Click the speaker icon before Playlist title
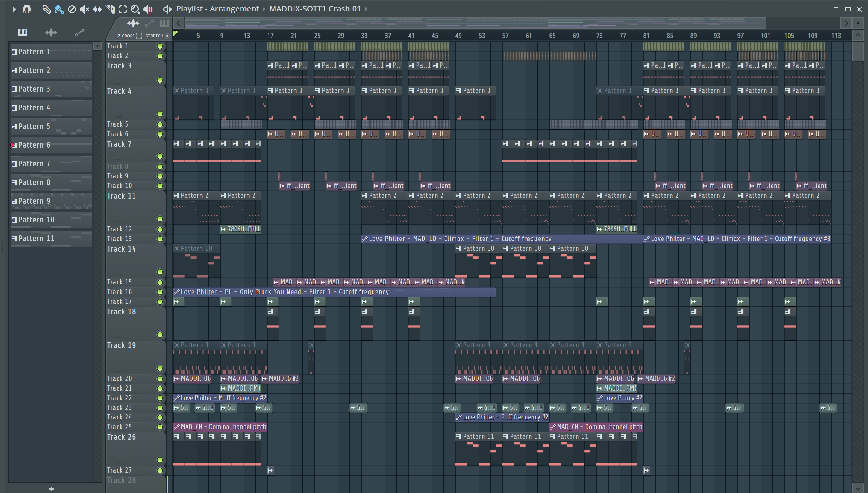Image resolution: width=868 pixels, height=493 pixels. 167,9
